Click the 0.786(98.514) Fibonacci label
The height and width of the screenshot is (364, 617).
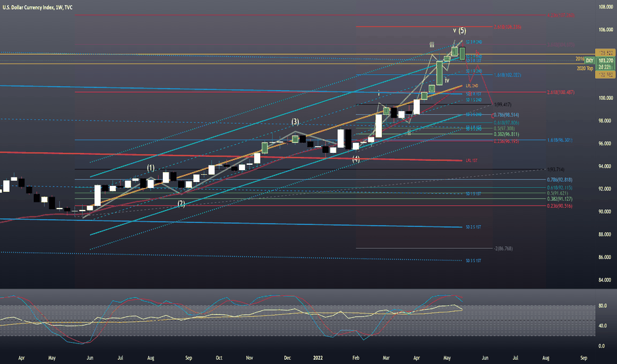(506, 115)
